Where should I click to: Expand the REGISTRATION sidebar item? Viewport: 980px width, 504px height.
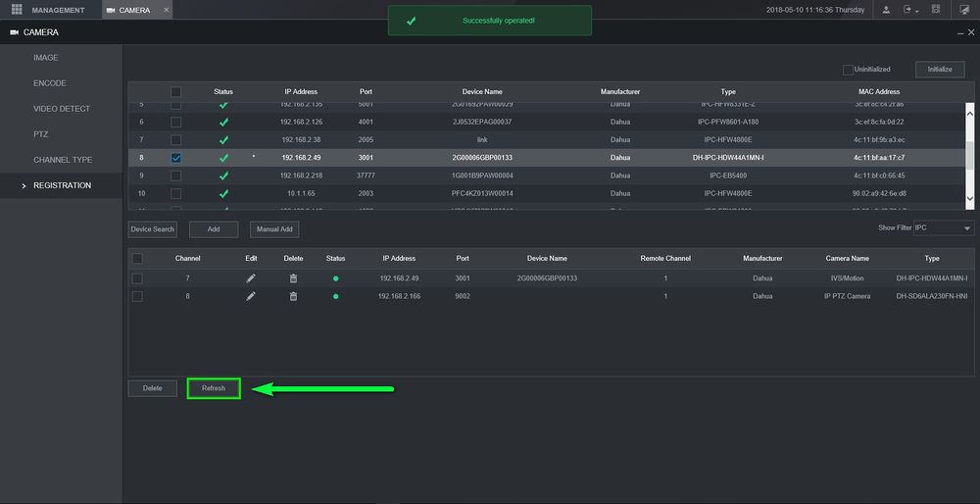click(x=61, y=185)
